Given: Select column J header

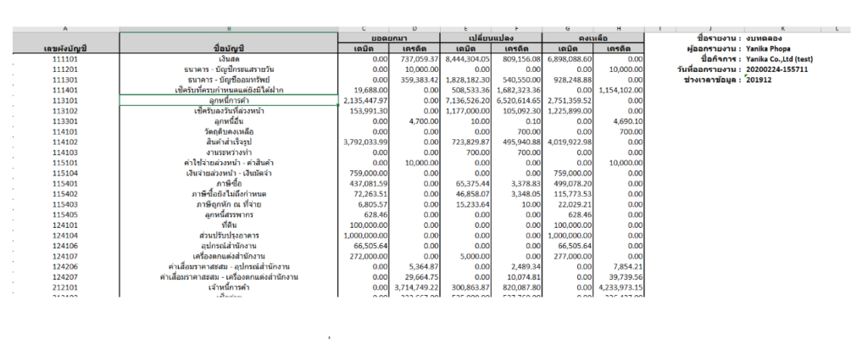Looking at the screenshot, I should point(710,29).
